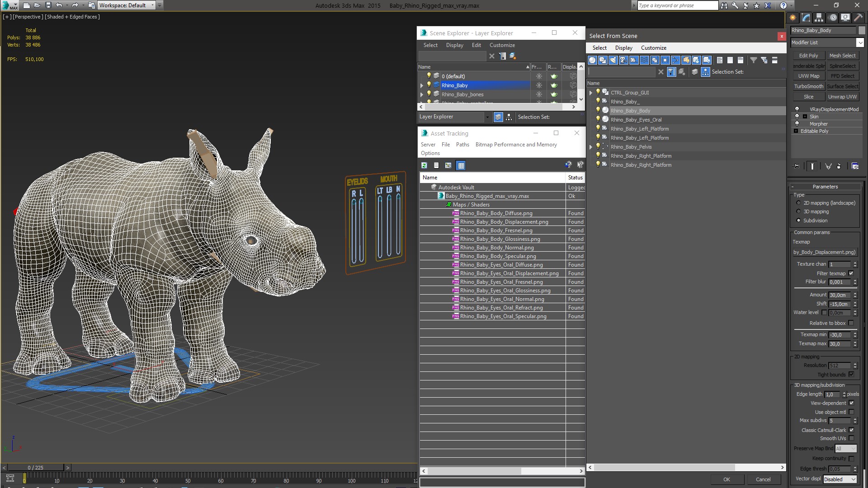The height and width of the screenshot is (488, 868).
Task: Click Make Unique icon below modifier stack
Action: click(828, 166)
